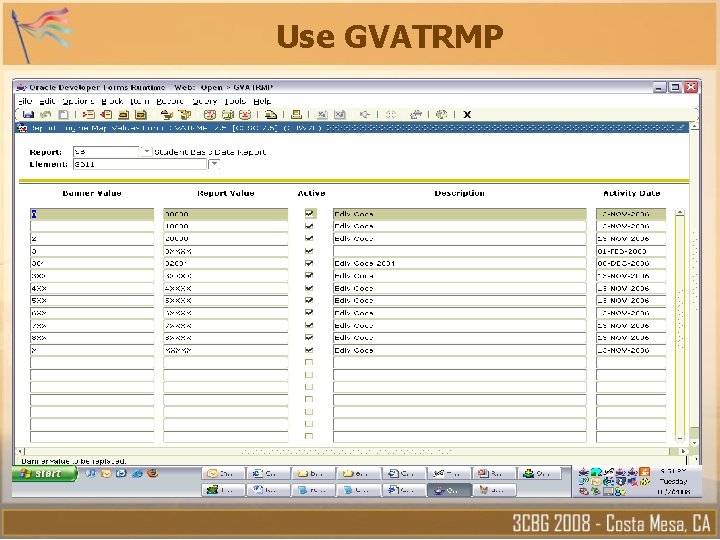Go to Next Record using toolbar
Viewport: 720px width, 540px height.
[x=141, y=114]
